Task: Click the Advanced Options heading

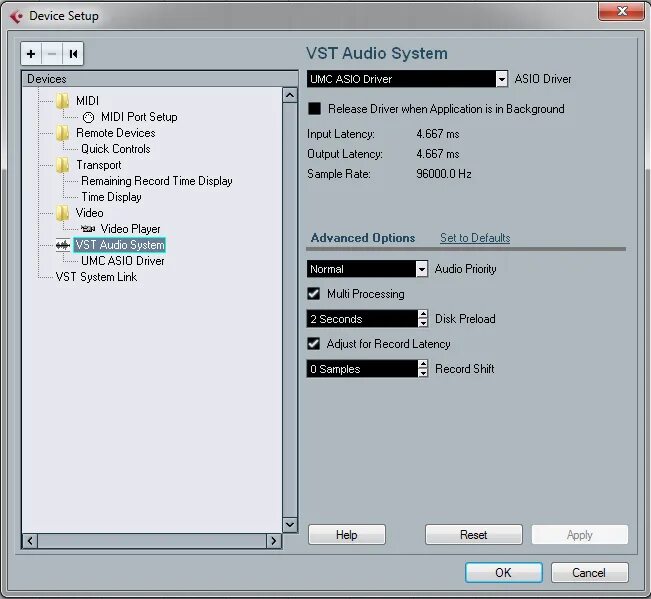Action: tap(363, 238)
